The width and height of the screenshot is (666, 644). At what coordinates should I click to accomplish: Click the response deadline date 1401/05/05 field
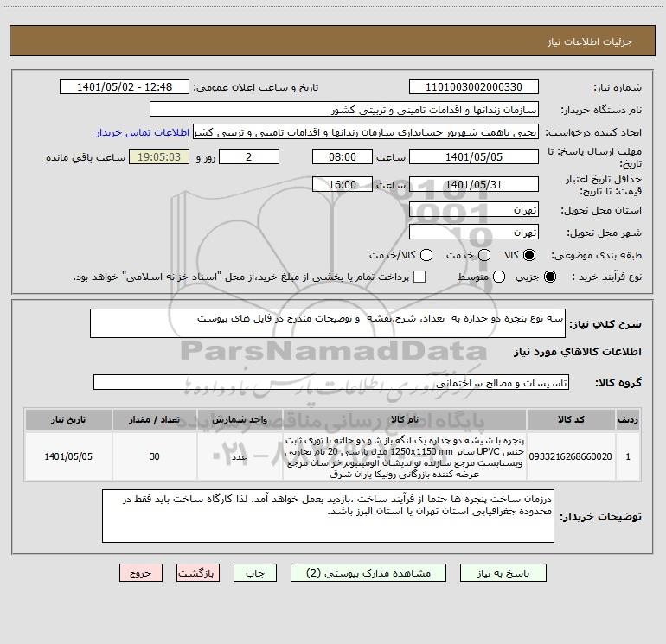(474, 156)
